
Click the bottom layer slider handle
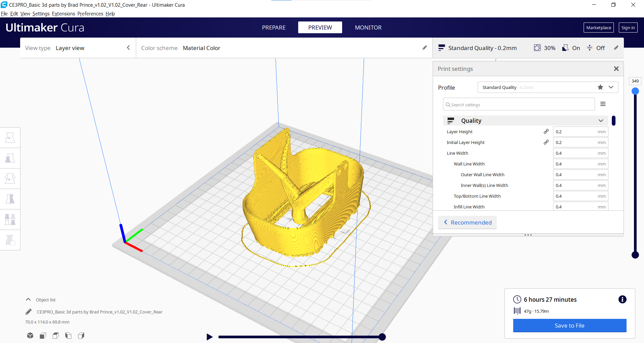pyautogui.click(x=635, y=255)
